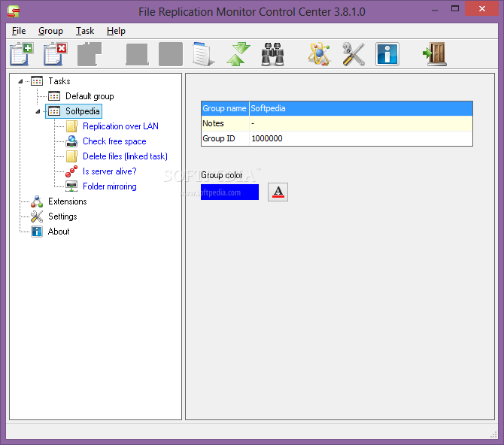The image size is (504, 445).
Task: Click the Delete task clipboard icon with red X
Action: pos(55,54)
